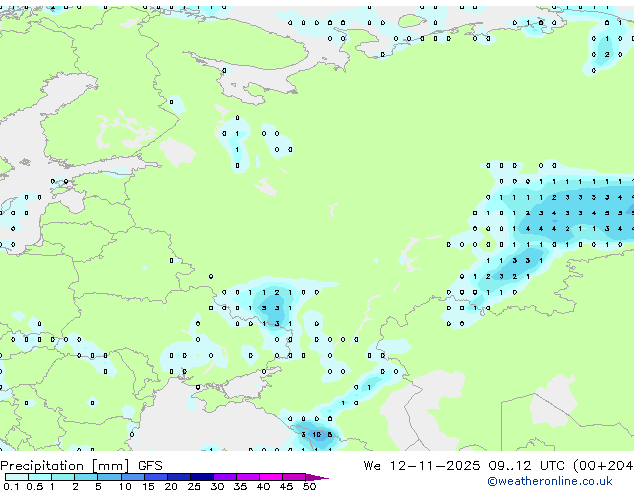Viewport: 634px width, 490px height.
Task: Click the '50' legend scale label
Action: [x=310, y=486]
